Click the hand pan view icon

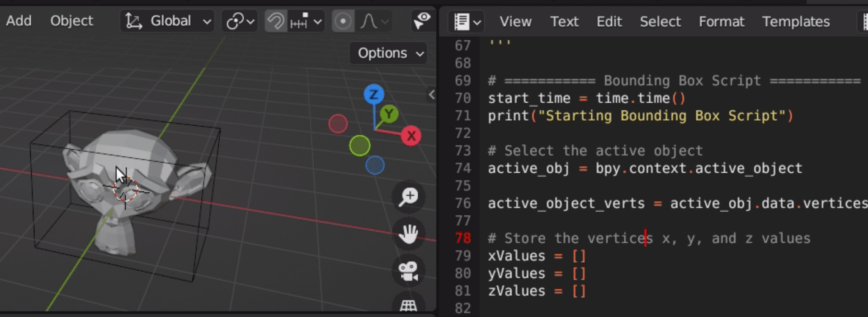pos(409,234)
